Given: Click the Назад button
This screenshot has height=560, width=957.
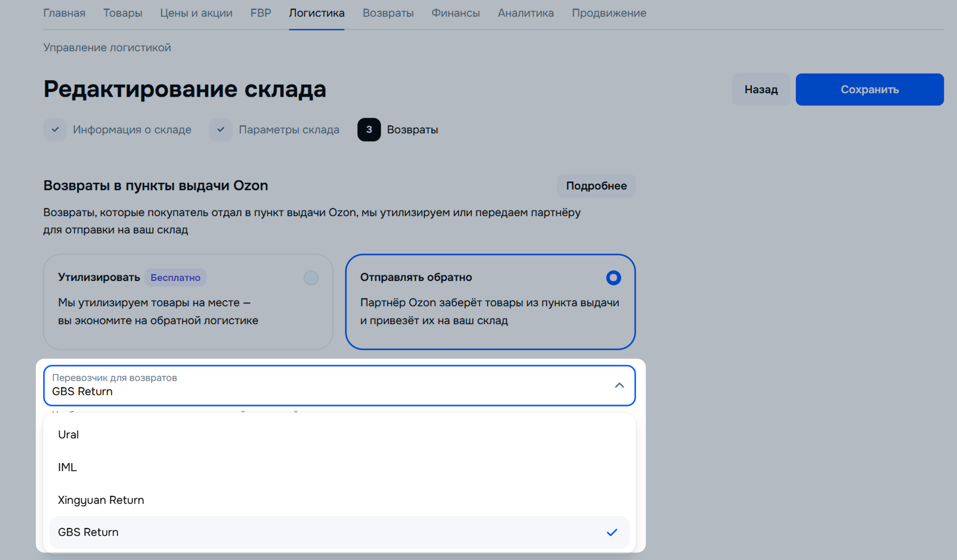Looking at the screenshot, I should (761, 90).
